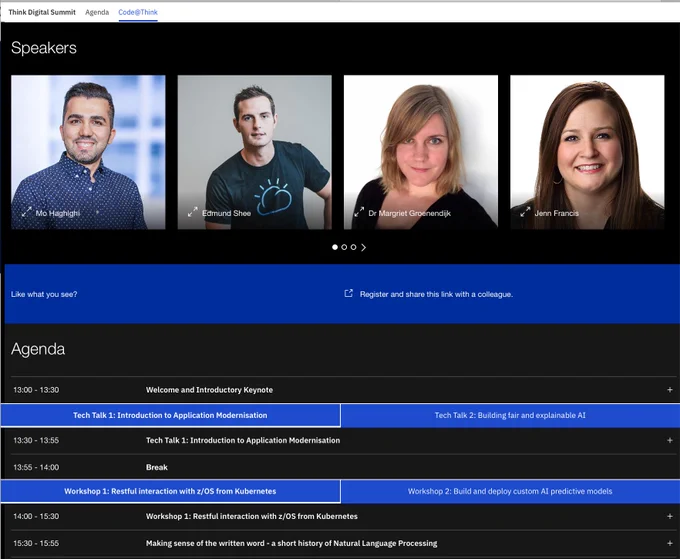Expand Tech Talk 1 agenda row
680x559 pixels.
[x=670, y=440]
